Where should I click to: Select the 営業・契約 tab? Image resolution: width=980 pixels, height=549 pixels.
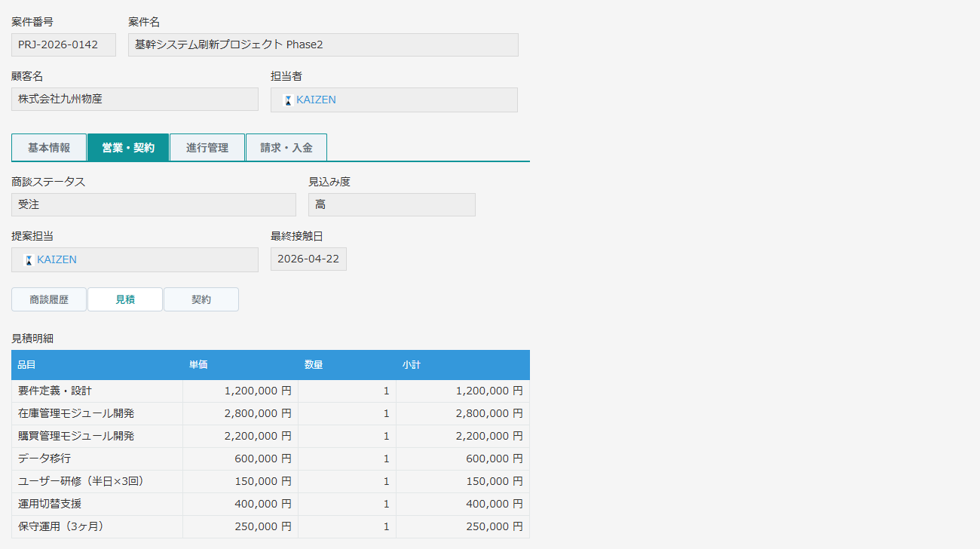(x=128, y=148)
